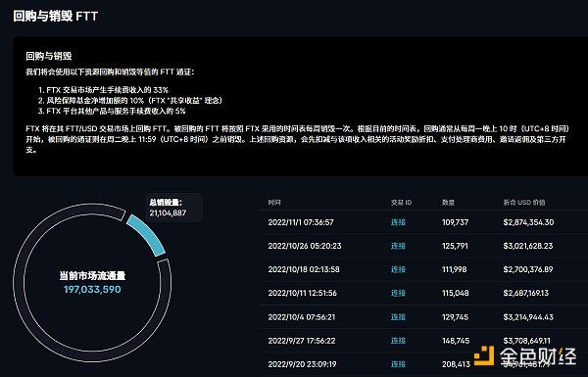588x377 pixels.
Task: Click the date 2022/10/4 07:56:21
Action: pos(302,317)
